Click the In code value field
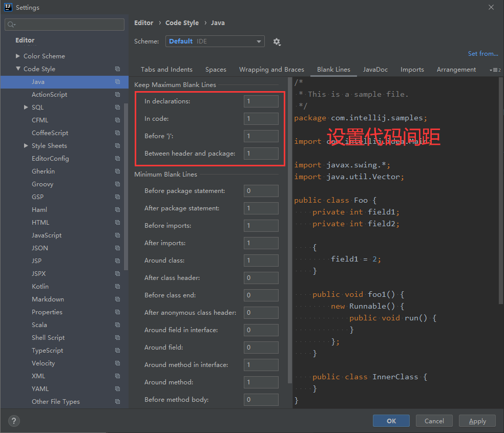 pyautogui.click(x=261, y=119)
